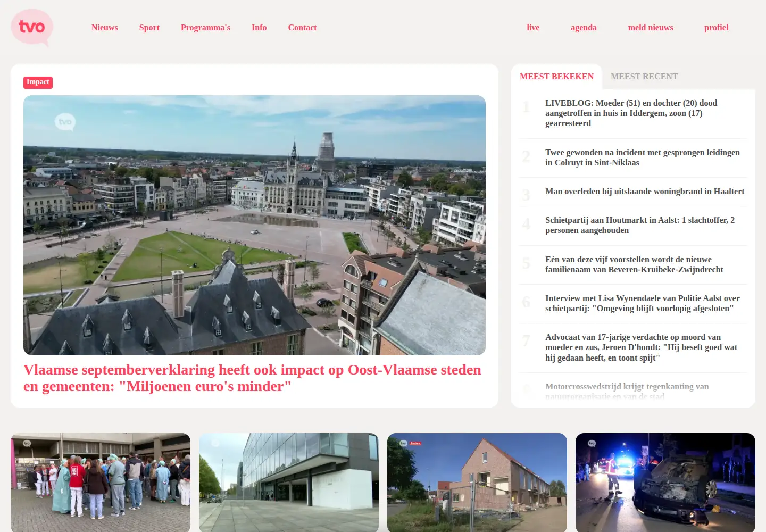Open the Nieuws menu
The width and height of the screenshot is (766, 532).
(x=105, y=28)
